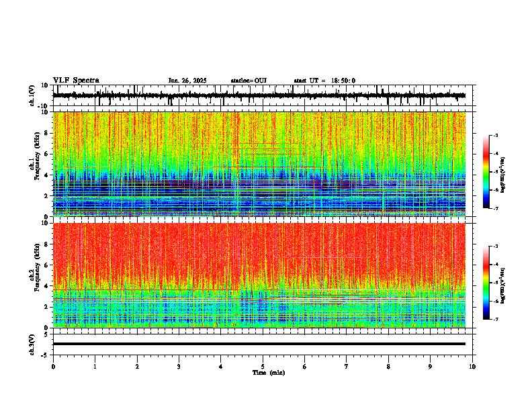
Task: Click the '-4' label on ch.2 colorbar
Action: click(x=496, y=265)
